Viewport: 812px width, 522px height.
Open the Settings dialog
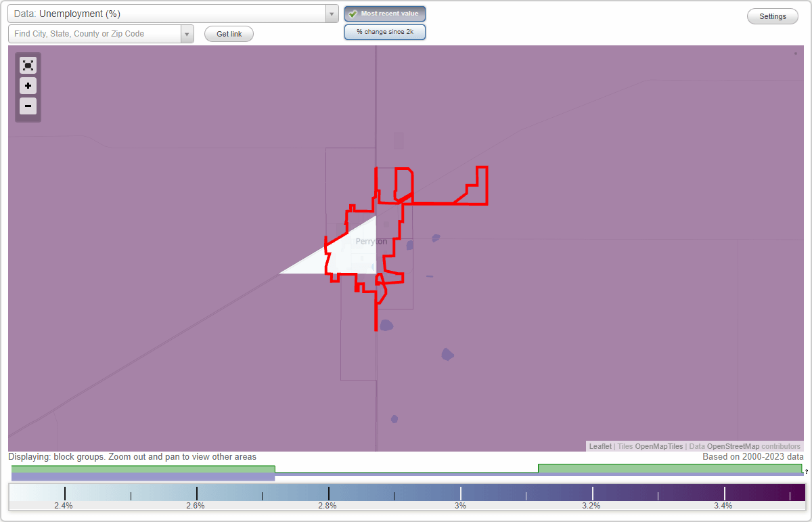pos(772,16)
